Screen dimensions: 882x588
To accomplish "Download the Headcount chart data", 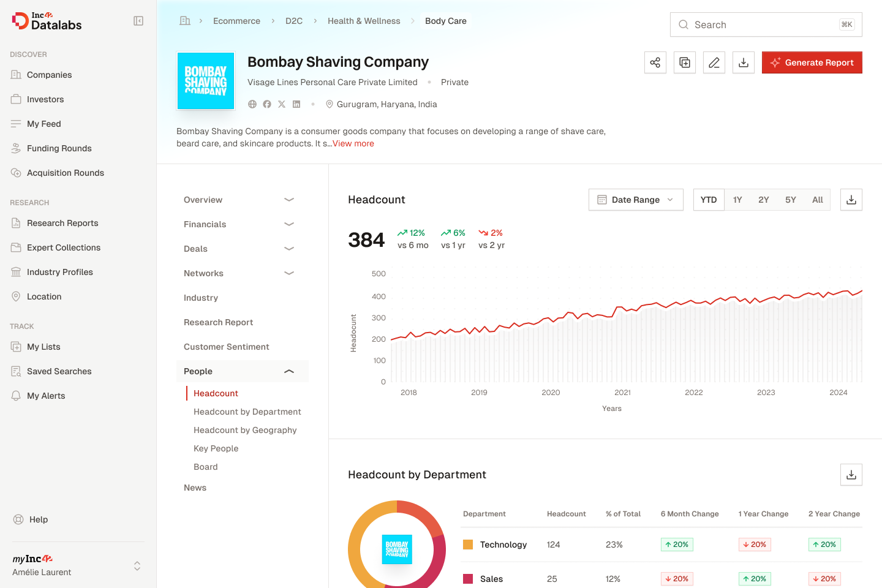I will [851, 200].
